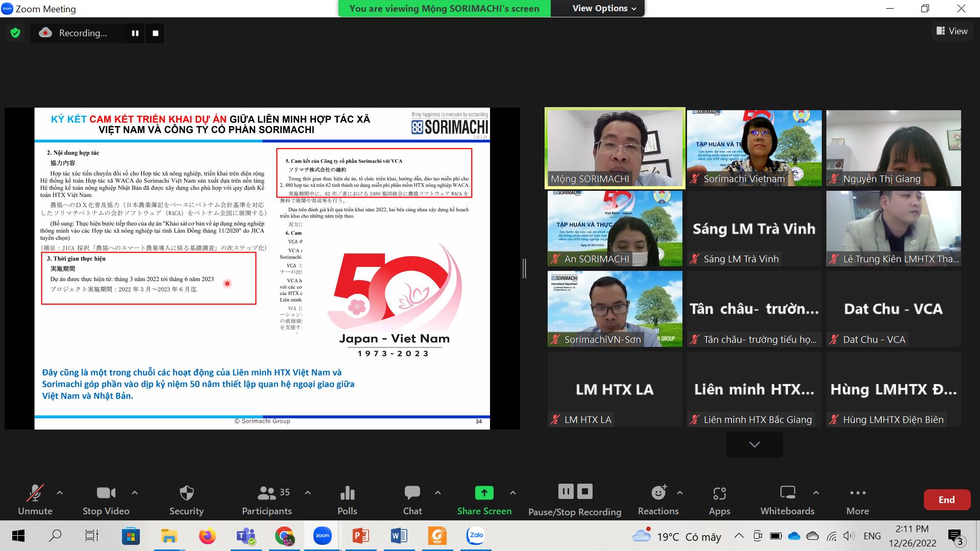Click the View layout button
The height and width of the screenshot is (551, 980).
[x=951, y=31]
